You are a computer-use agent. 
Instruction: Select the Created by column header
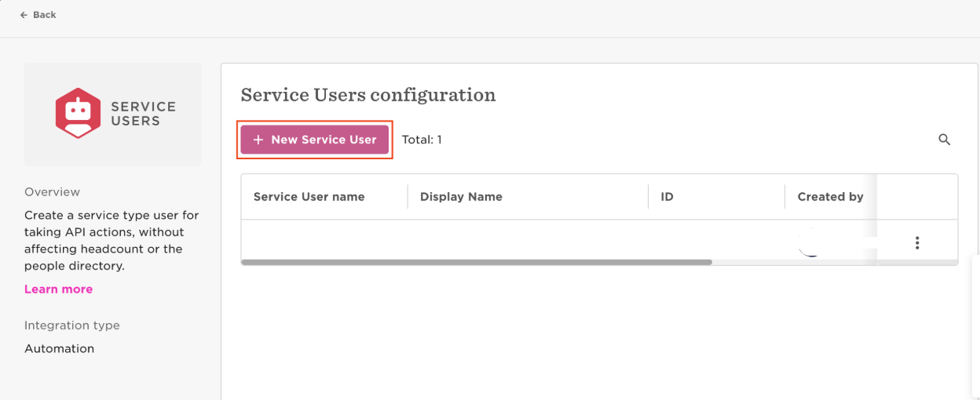pos(830,197)
